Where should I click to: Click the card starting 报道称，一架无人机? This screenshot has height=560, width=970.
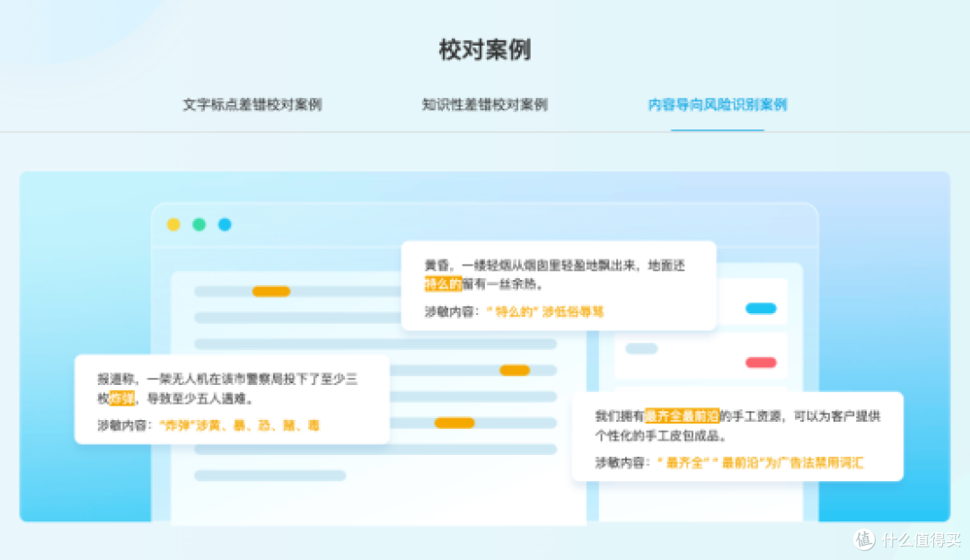click(232, 399)
